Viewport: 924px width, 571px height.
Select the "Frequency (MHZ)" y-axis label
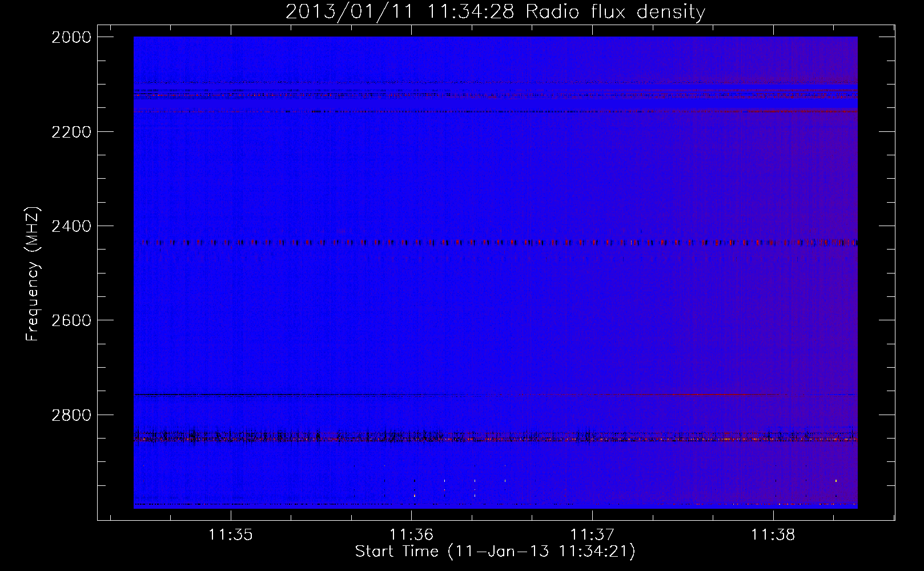pyautogui.click(x=33, y=274)
